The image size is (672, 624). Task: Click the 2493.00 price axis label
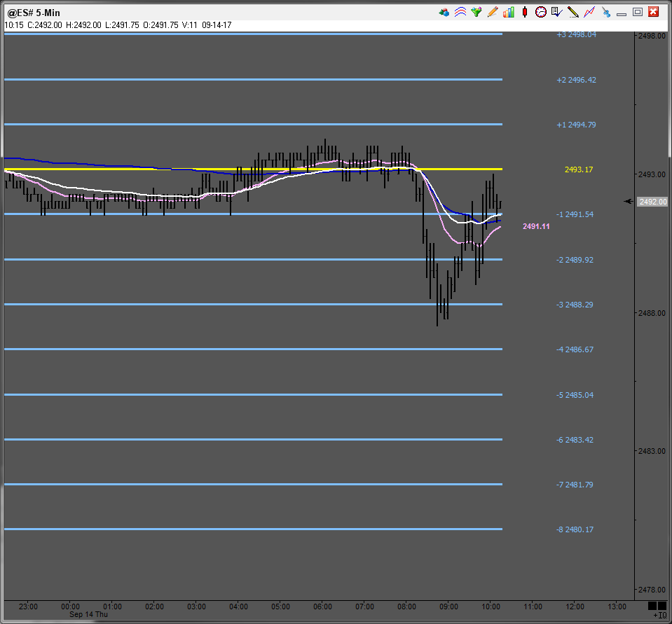click(x=652, y=175)
